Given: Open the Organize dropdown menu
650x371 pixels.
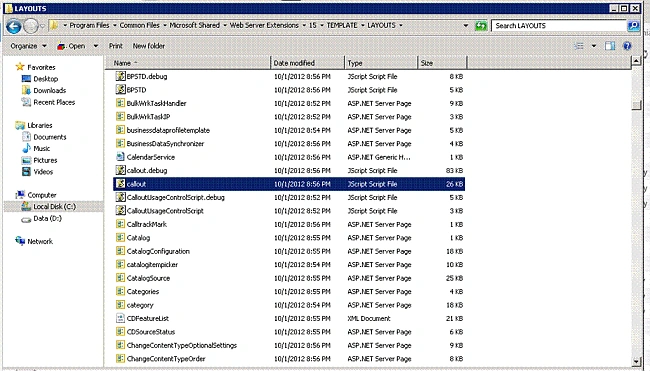Looking at the screenshot, I should click(28, 46).
